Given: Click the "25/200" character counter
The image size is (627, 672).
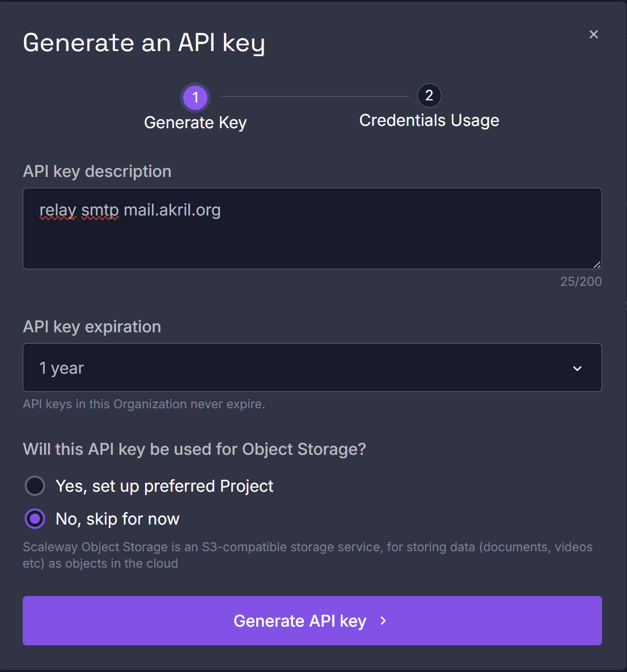Looking at the screenshot, I should [x=581, y=281].
